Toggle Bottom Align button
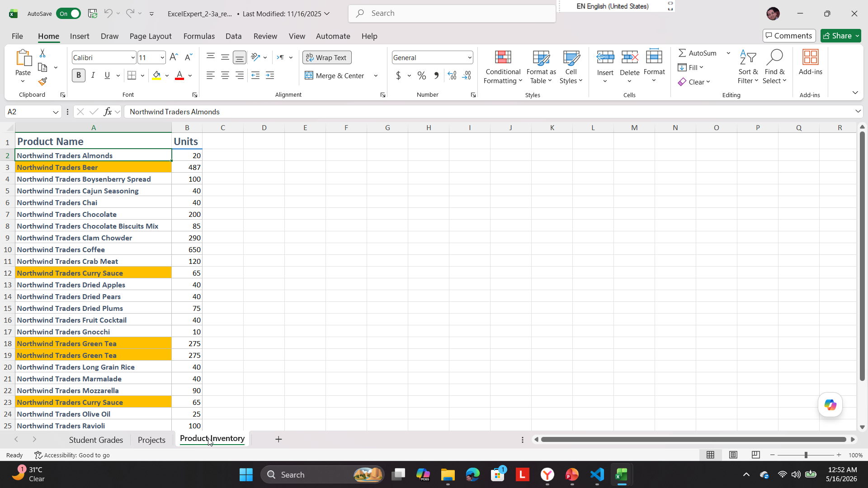 pyautogui.click(x=240, y=57)
